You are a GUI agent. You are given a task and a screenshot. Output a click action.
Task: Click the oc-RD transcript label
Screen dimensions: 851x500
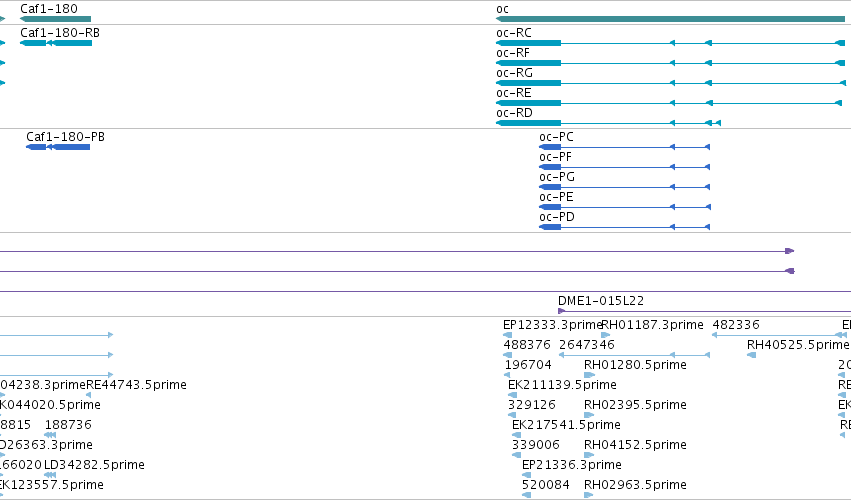pos(515,113)
